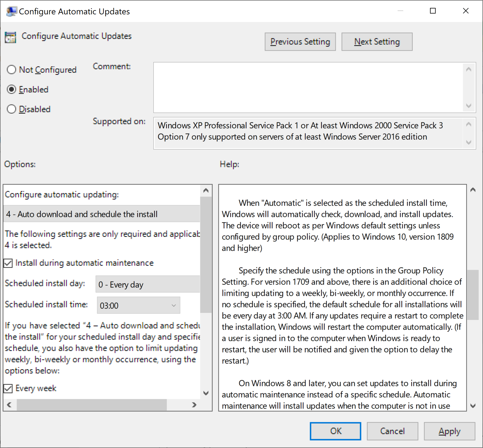Go to the Previous Setting

click(x=300, y=42)
